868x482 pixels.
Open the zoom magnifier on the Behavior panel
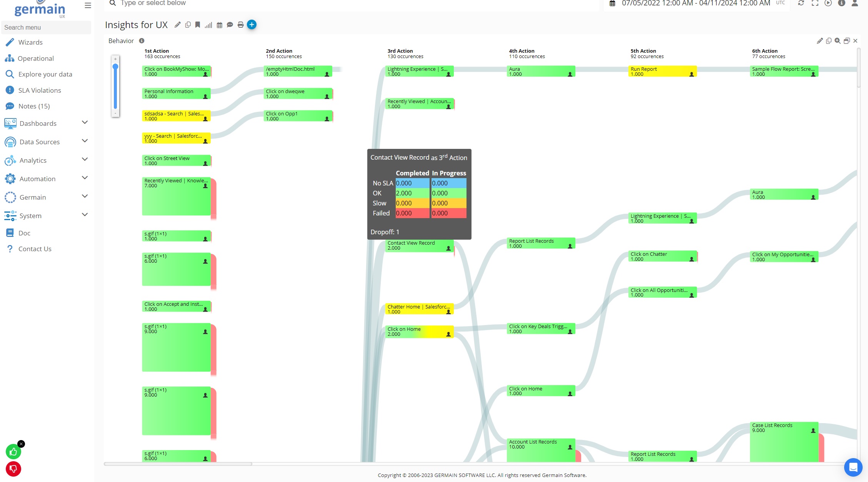[x=838, y=41]
